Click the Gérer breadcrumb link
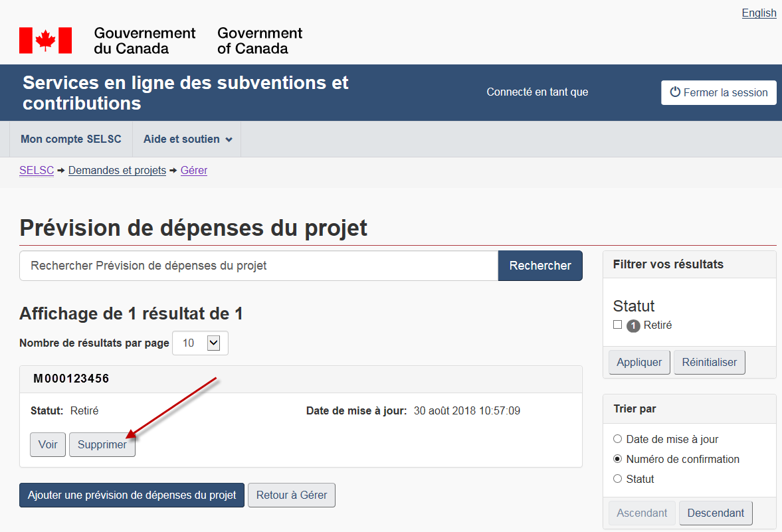 pyautogui.click(x=194, y=171)
